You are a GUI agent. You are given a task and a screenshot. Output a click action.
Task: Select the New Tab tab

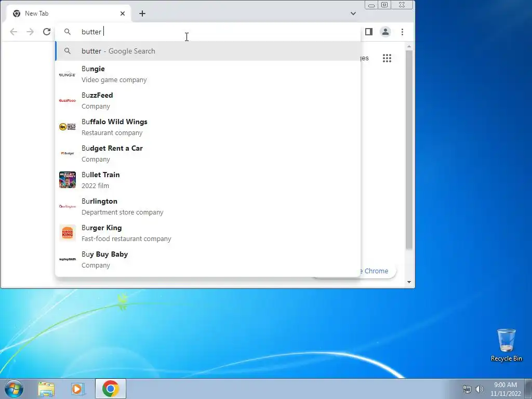(x=69, y=14)
